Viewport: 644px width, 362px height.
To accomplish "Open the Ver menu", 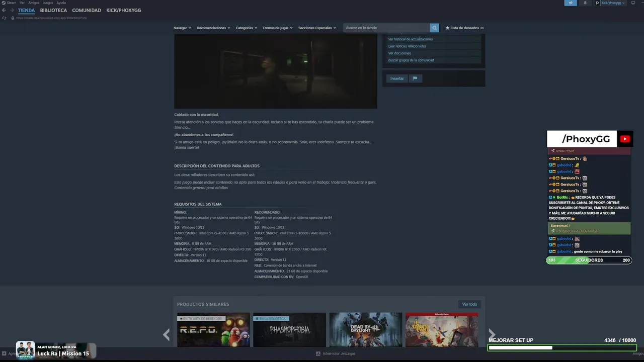I will click(x=22, y=3).
